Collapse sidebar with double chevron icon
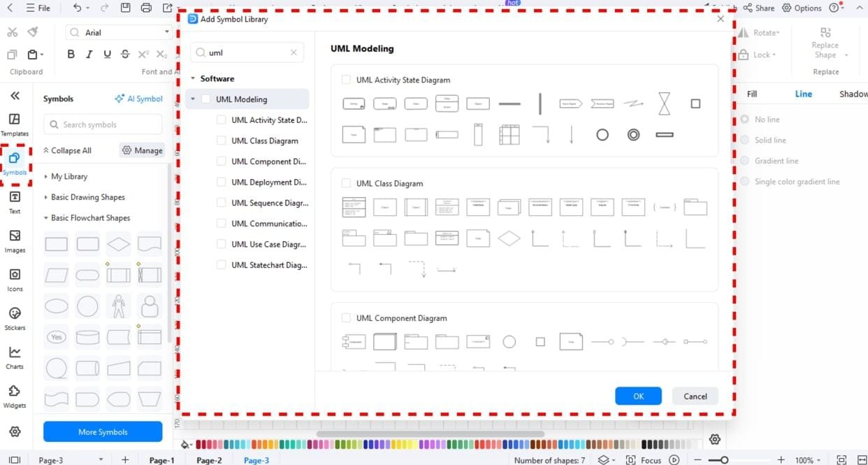The width and height of the screenshot is (868, 465). click(x=15, y=96)
